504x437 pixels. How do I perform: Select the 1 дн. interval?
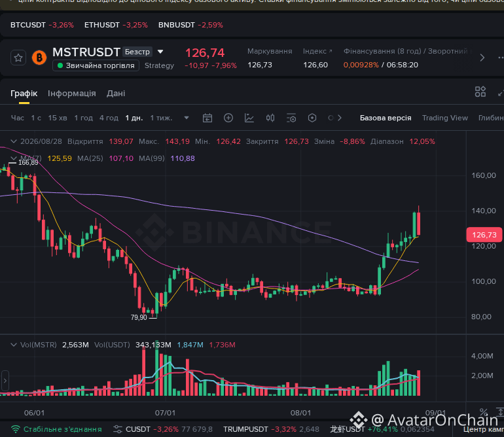point(134,118)
